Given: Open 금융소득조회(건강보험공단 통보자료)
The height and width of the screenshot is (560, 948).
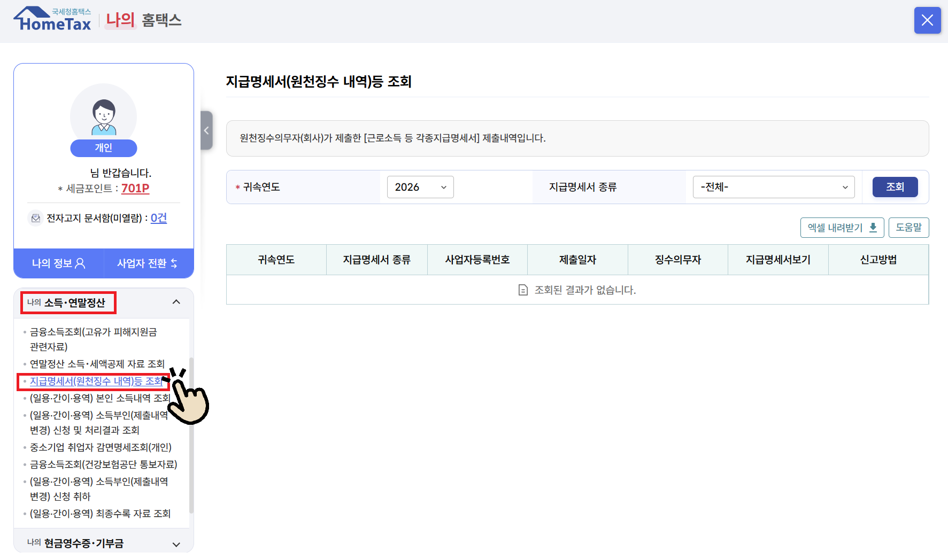Looking at the screenshot, I should [x=103, y=464].
